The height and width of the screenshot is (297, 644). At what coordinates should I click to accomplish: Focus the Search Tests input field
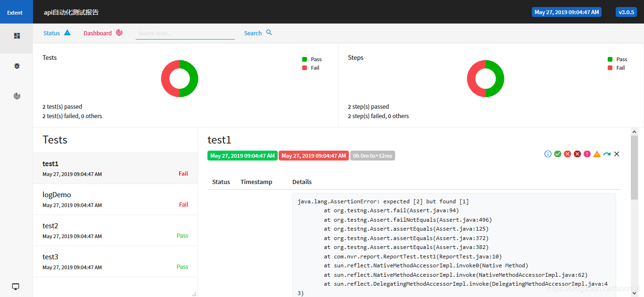(185, 33)
